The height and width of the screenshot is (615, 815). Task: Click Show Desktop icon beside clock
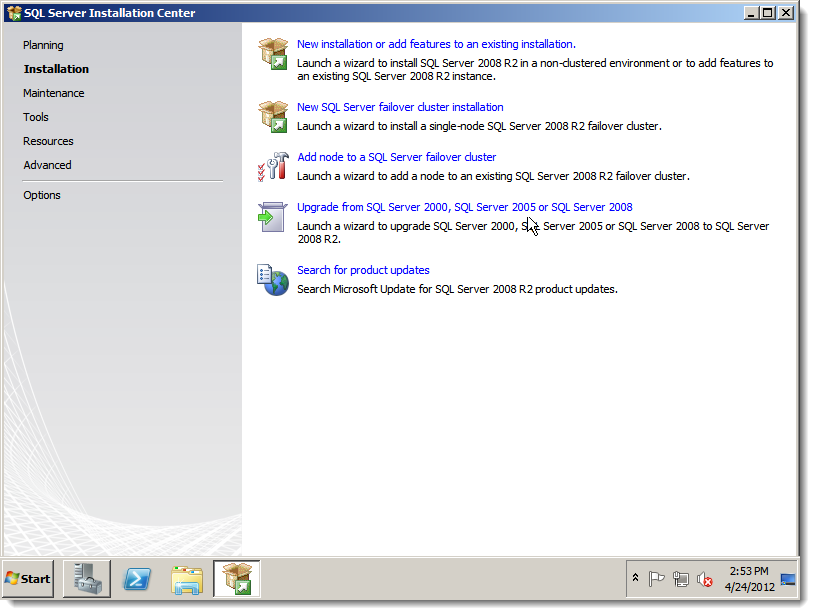(x=788, y=579)
